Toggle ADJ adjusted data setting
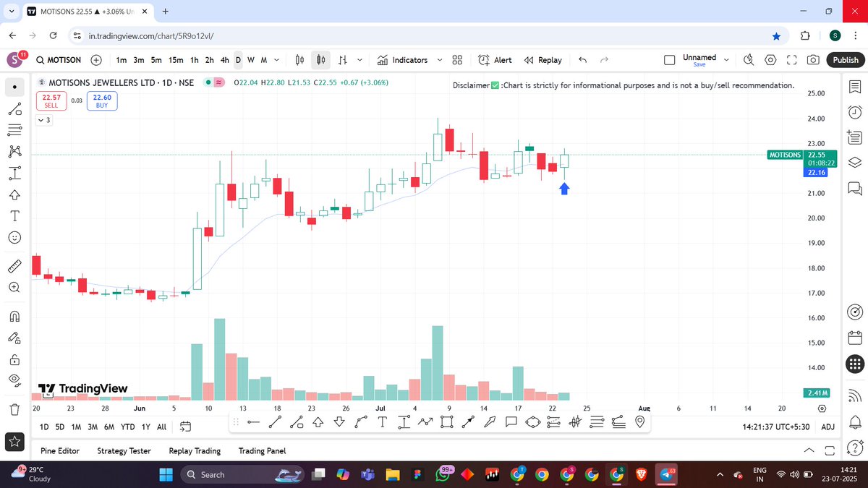 pos(828,427)
